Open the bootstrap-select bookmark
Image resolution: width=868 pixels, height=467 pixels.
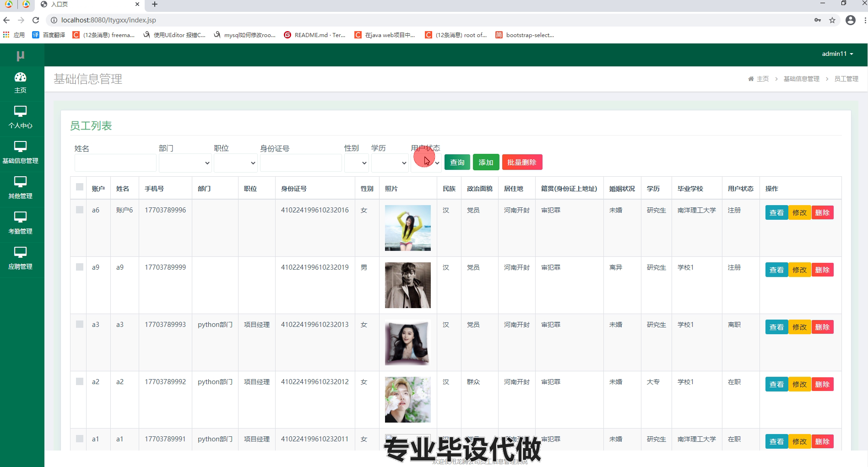(525, 35)
